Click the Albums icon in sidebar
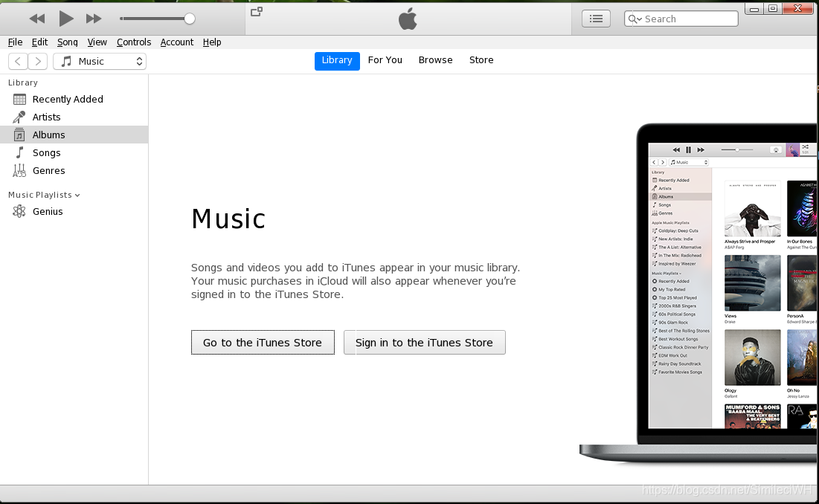The image size is (819, 504). 19,135
